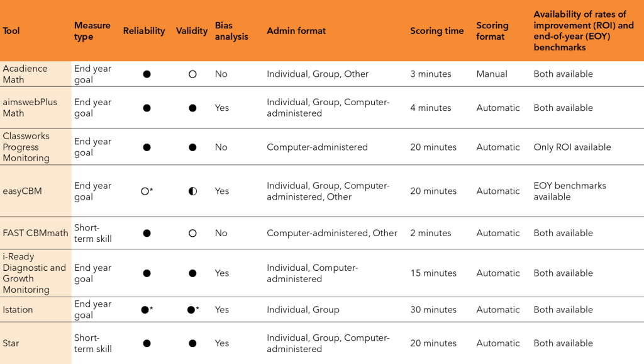Click the filled reliability circle for Acadience Math

[147, 74]
